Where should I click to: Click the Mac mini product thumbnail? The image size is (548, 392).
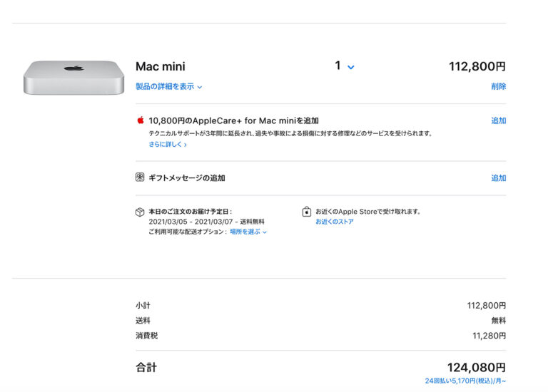pyautogui.click(x=73, y=78)
